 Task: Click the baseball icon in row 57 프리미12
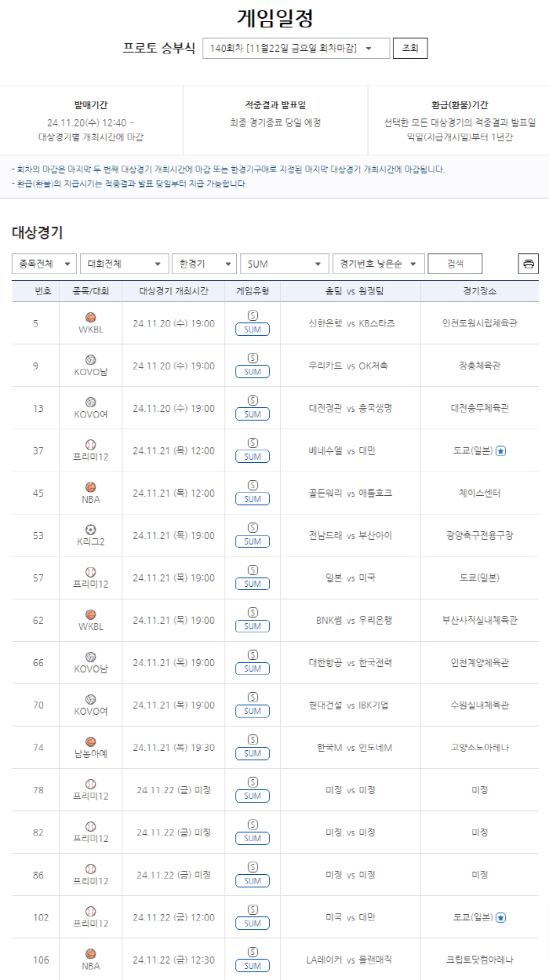[90, 572]
